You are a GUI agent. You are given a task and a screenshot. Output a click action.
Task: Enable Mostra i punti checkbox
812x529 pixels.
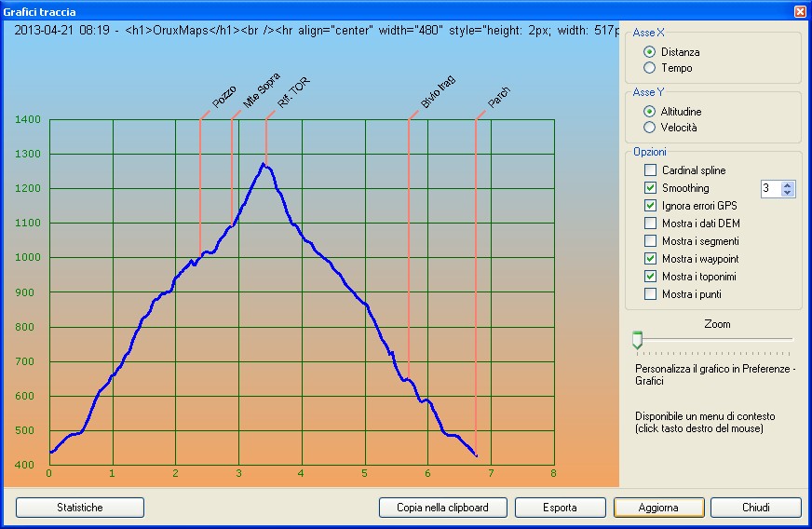(650, 294)
